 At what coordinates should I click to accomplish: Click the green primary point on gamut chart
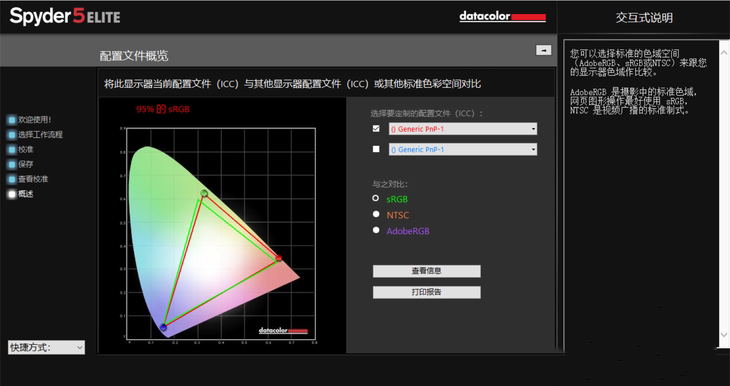click(204, 193)
